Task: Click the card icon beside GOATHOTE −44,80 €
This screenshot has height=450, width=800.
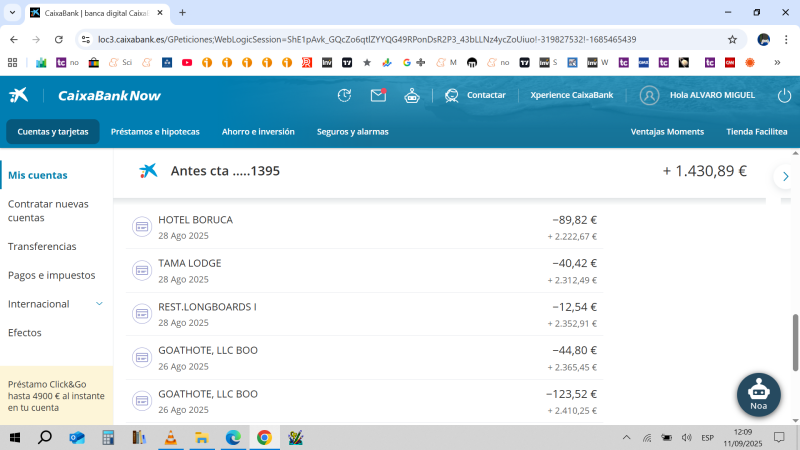Action: tap(142, 357)
